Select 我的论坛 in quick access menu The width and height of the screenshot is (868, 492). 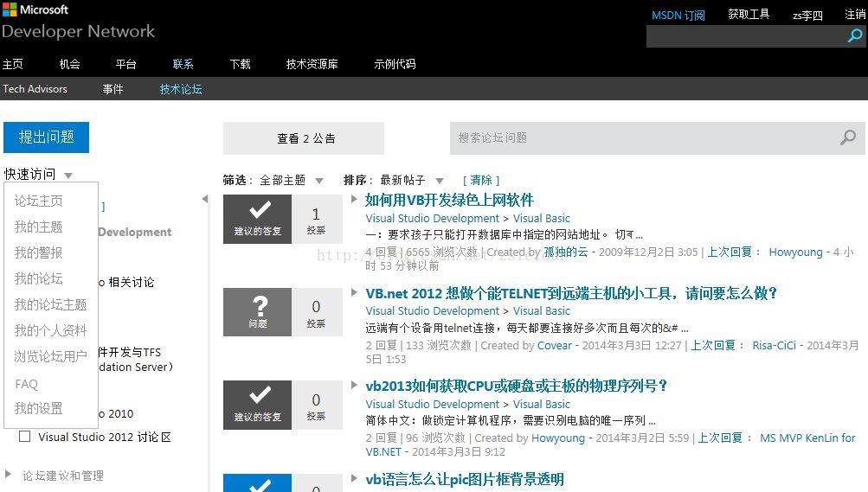(39, 278)
